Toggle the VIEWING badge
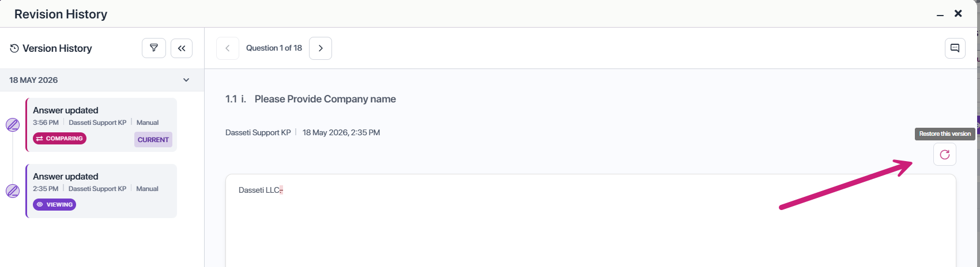980x267 pixels. (x=54, y=205)
